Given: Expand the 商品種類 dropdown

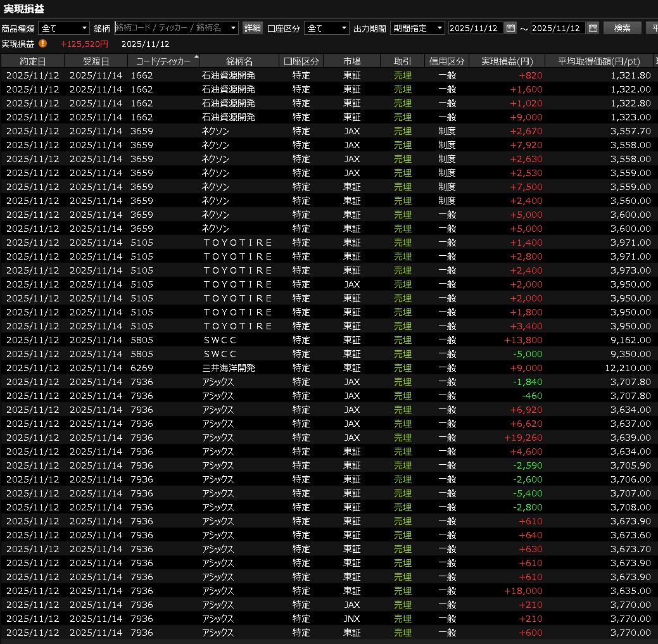Looking at the screenshot, I should click(x=84, y=28).
